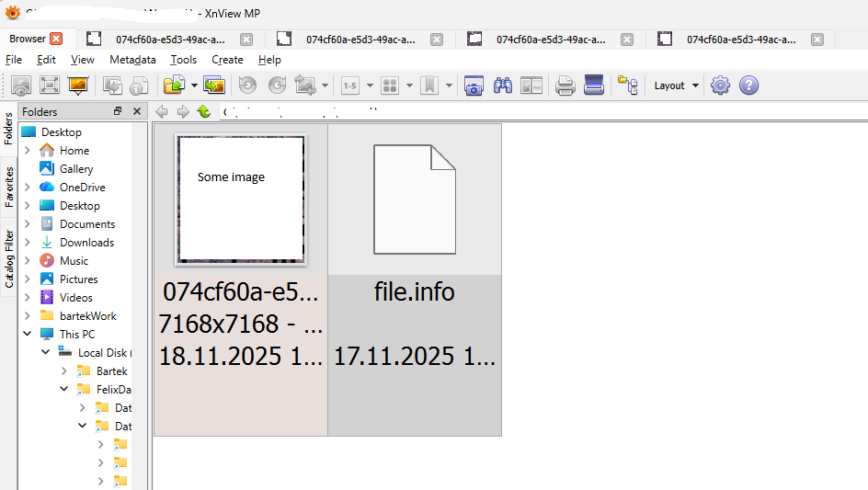
Task: Open the Edit menu
Action: (46, 60)
